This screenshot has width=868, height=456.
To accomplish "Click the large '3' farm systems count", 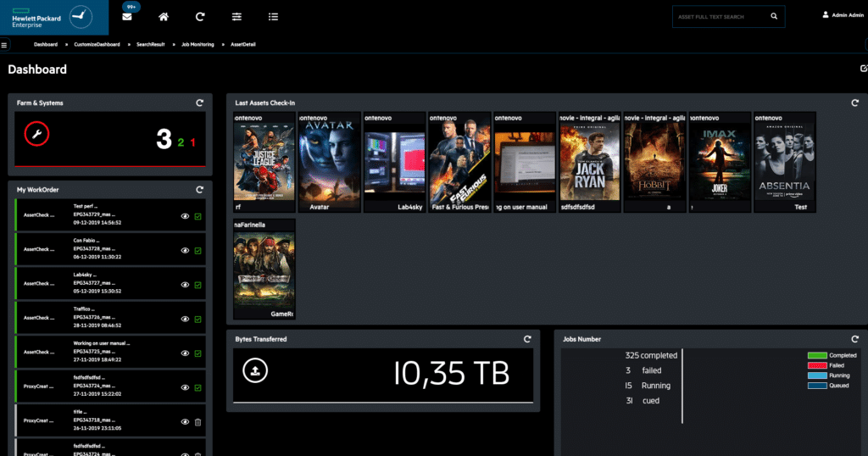I will point(164,139).
